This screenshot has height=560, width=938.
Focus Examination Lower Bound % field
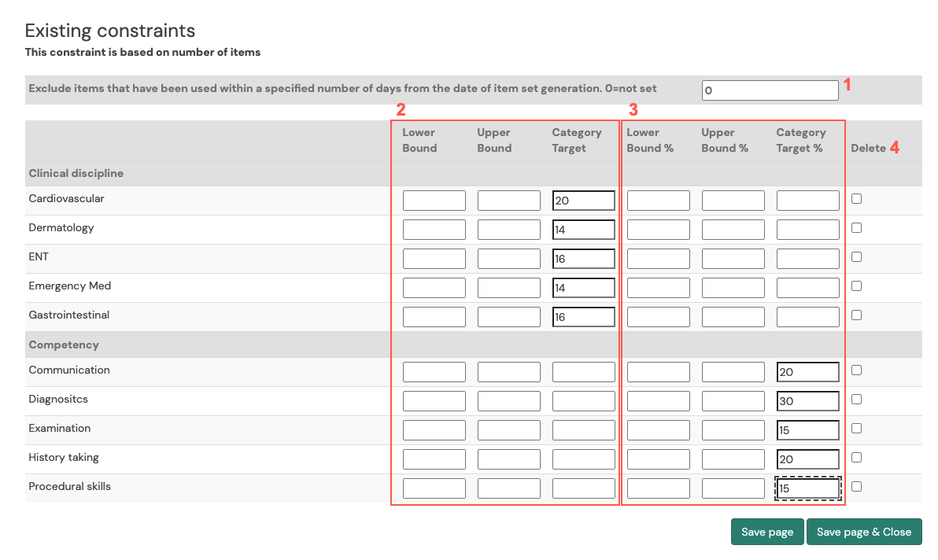(x=658, y=430)
